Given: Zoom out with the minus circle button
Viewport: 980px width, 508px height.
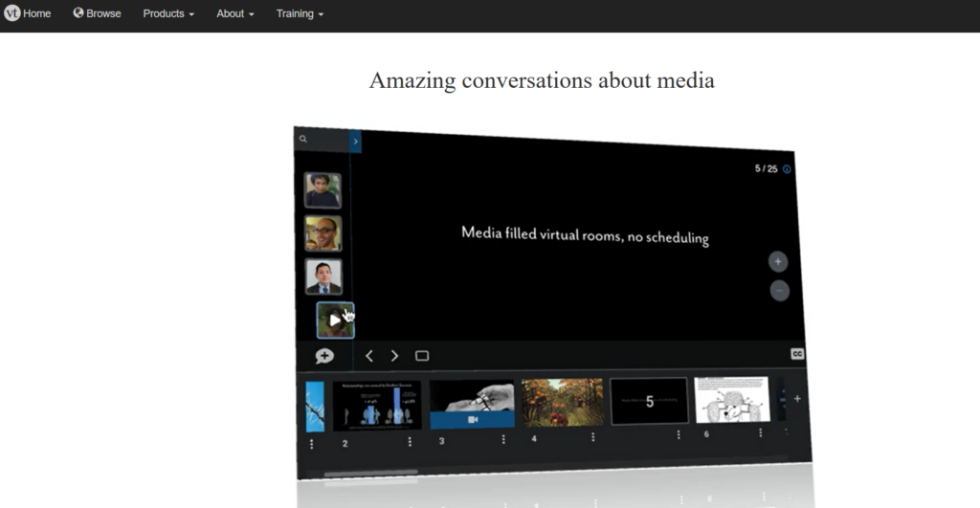Looking at the screenshot, I should click(x=779, y=290).
